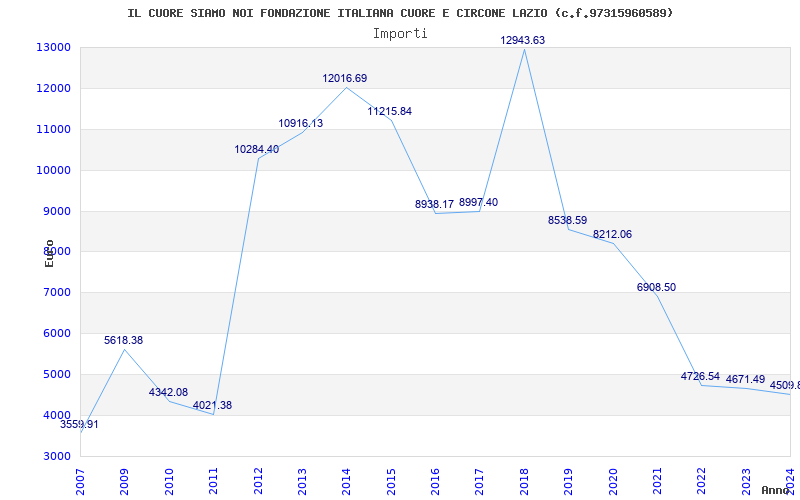The image size is (800, 500).
Task: Select the x-axis year 2012
Action: tap(258, 481)
